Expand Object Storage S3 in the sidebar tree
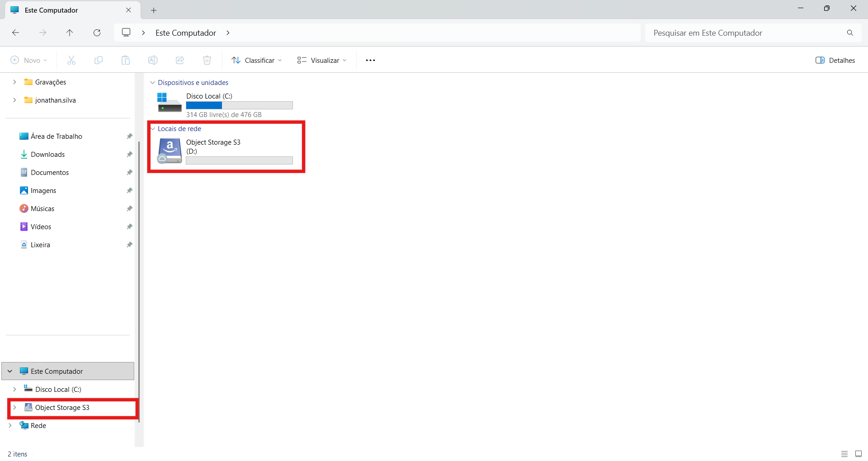 [14, 407]
